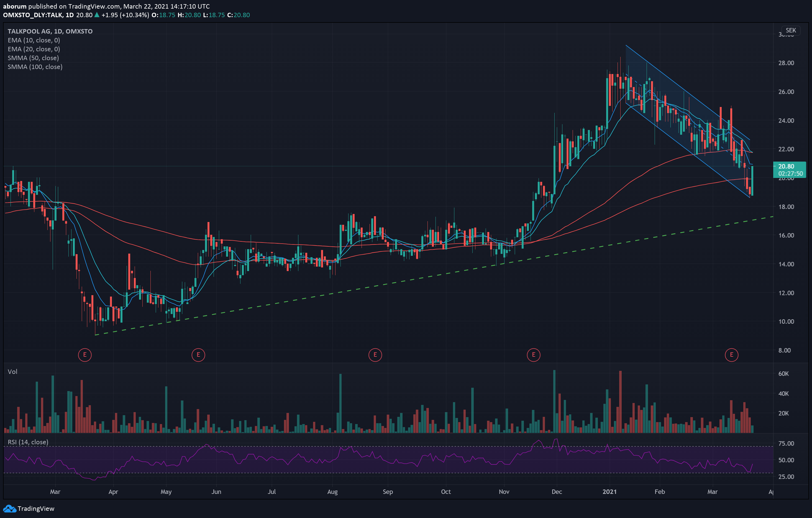Viewport: 812px width, 518px height.
Task: Click the SMMA (100, close) indicator label
Action: click(35, 67)
